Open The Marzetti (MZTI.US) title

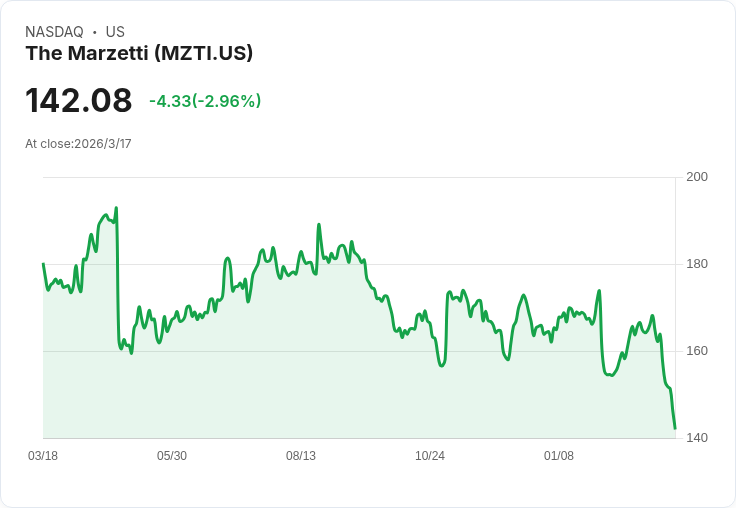pos(139,54)
